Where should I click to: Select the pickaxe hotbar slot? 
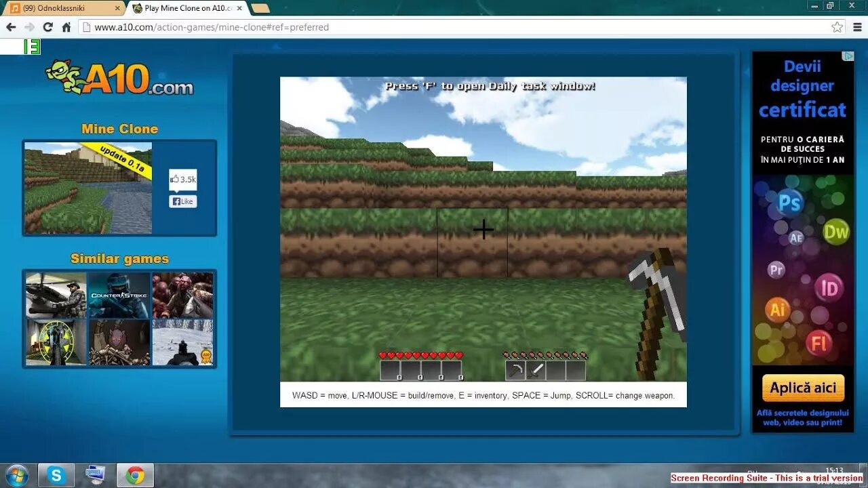[x=515, y=371]
